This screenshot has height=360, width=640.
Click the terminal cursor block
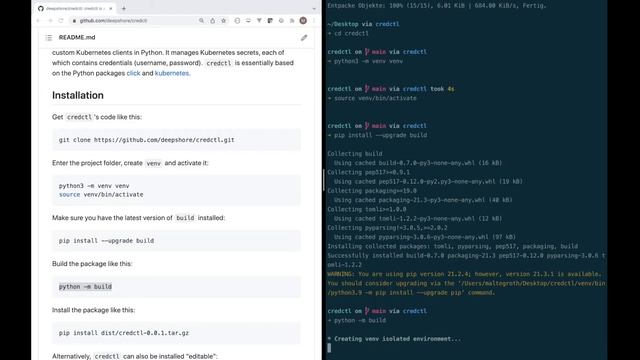tap(329, 348)
